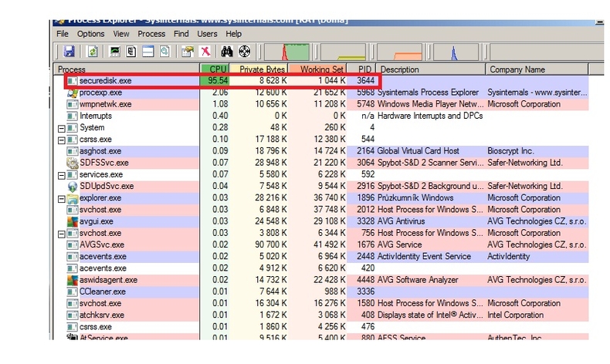The height and width of the screenshot is (364, 610).
Task: Click the green CPU usage mini graph
Action: [x=286, y=52]
